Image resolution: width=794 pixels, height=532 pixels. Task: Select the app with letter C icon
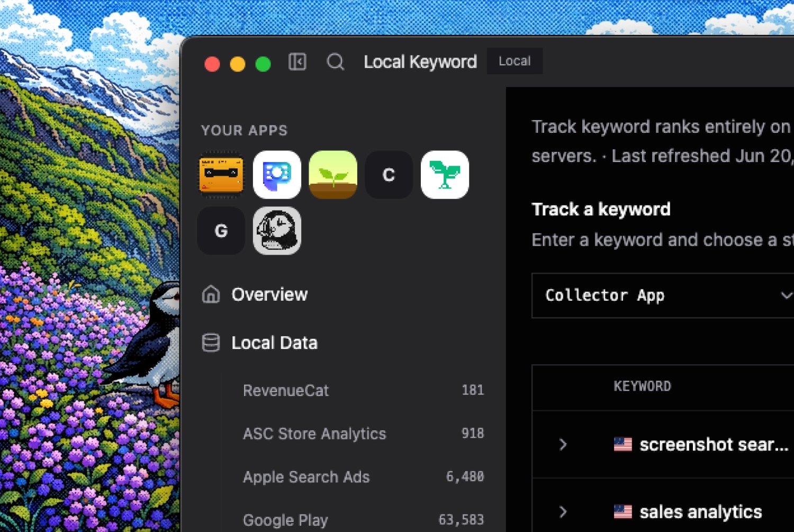pos(389,175)
